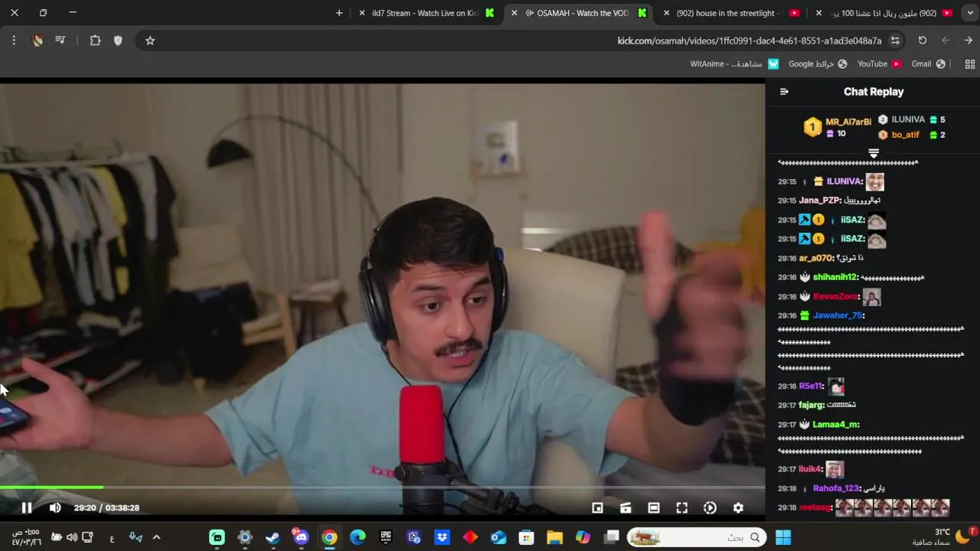Open the Windows Start menu
Image resolution: width=980 pixels, height=551 pixels.
coord(783,537)
